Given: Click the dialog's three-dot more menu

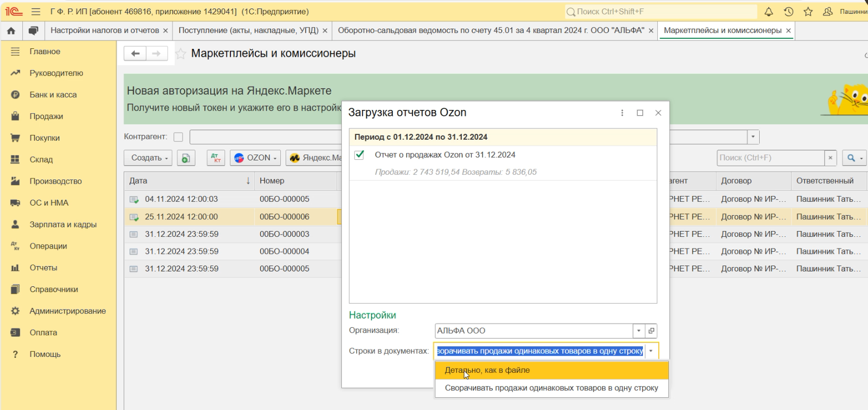Looking at the screenshot, I should (x=622, y=113).
